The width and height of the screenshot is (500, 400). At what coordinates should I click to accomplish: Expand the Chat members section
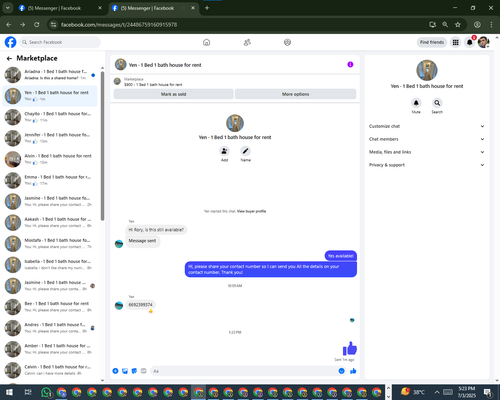pos(427,139)
